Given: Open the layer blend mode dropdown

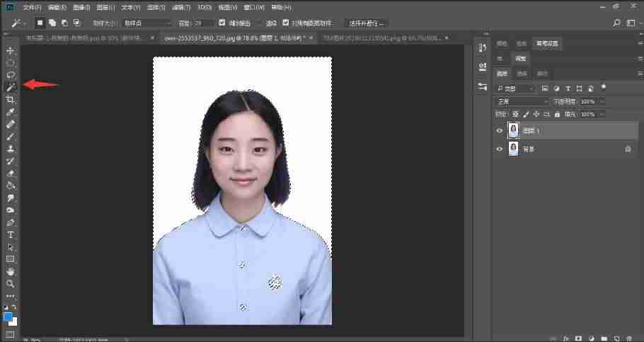Looking at the screenshot, I should [522, 101].
